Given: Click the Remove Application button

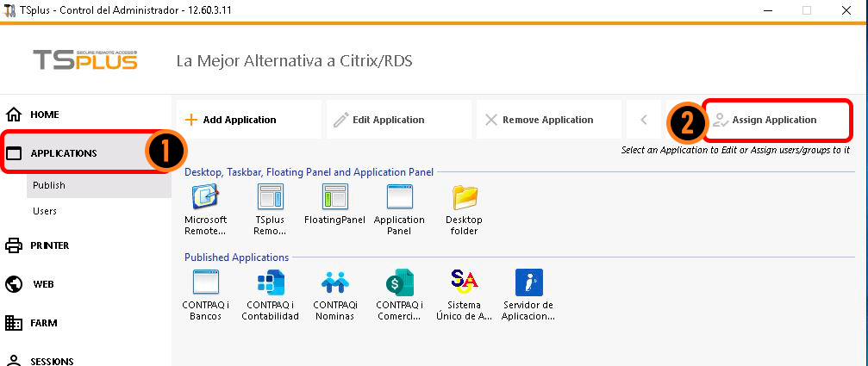Looking at the screenshot, I should (548, 120).
